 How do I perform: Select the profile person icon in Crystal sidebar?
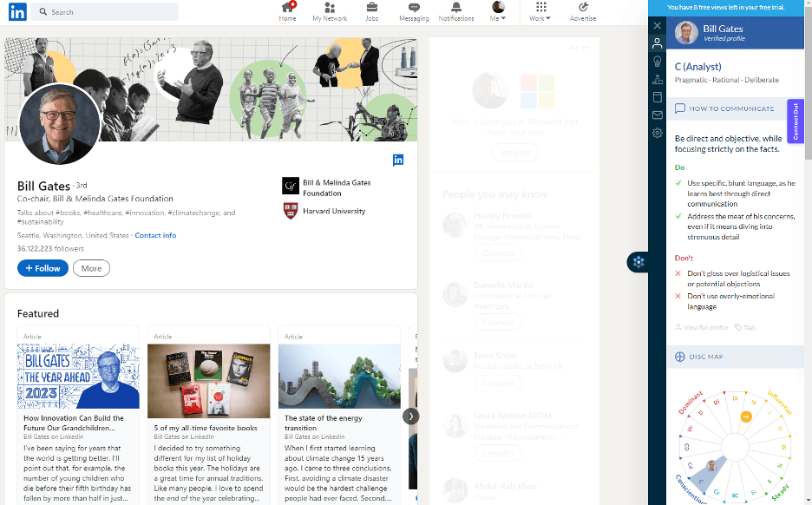click(657, 43)
